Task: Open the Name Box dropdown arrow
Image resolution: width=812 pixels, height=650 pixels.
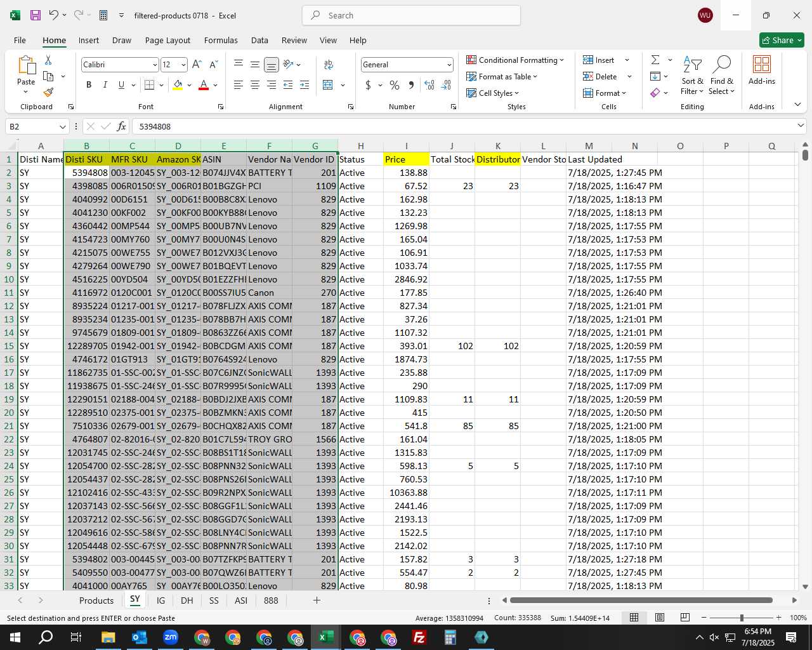Action: (x=62, y=126)
